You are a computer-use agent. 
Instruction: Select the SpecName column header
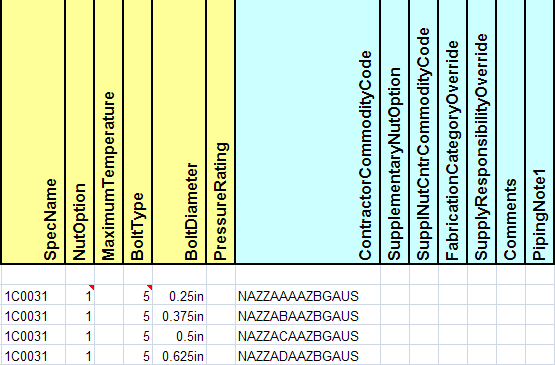pyautogui.click(x=34, y=132)
